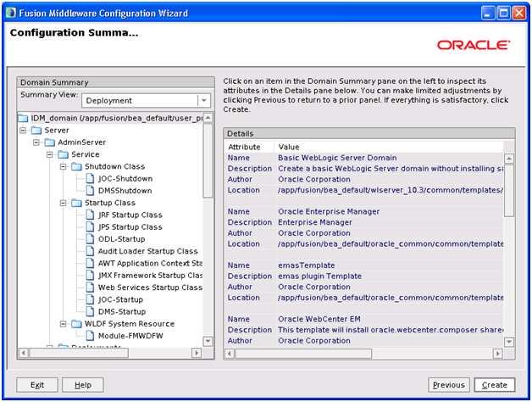Click the tree pane scroll left arrow
Image resolution: width=532 pixels, height=402 pixels.
tap(23, 353)
